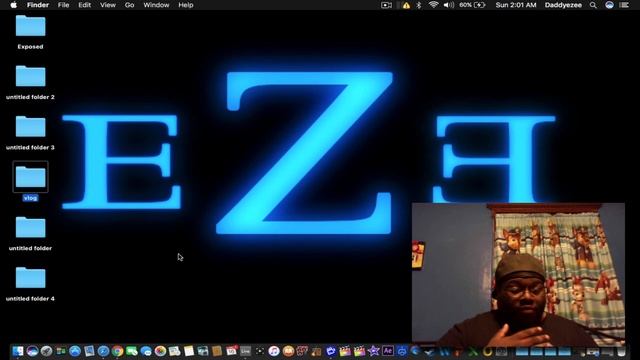Image resolution: width=640 pixels, height=360 pixels.
Task: Open the Edit menu
Action: 84,5
